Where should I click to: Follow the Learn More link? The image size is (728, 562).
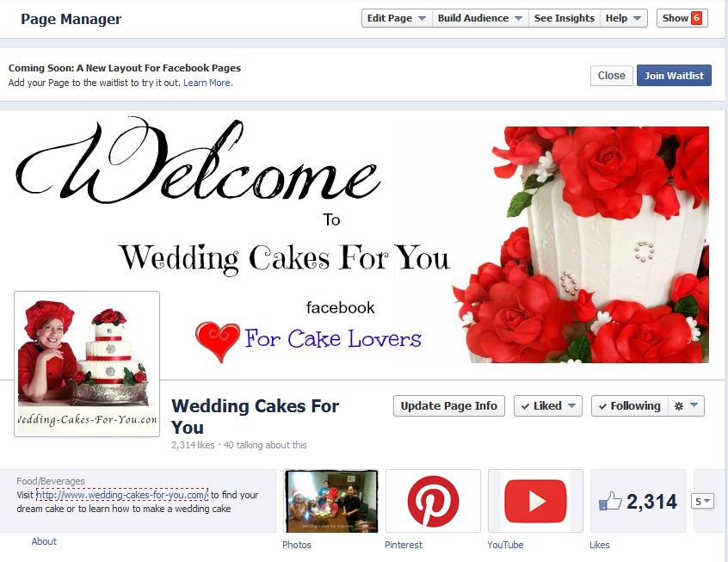tap(207, 83)
